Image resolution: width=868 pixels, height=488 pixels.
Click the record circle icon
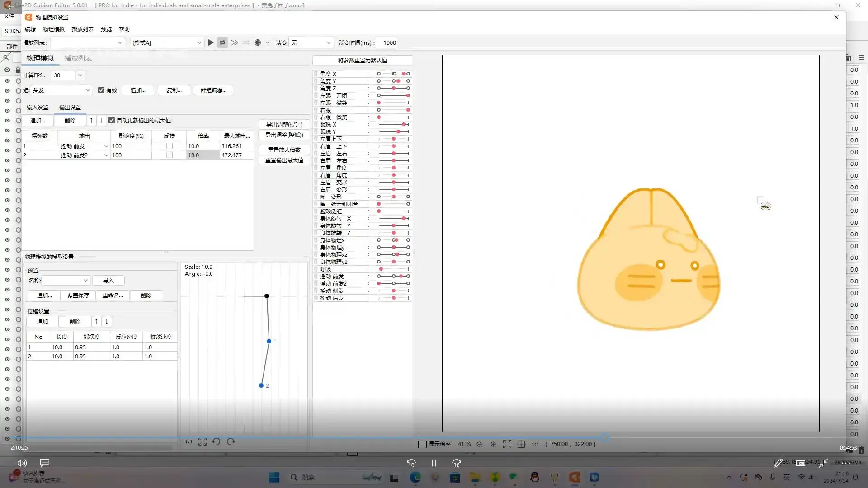(x=258, y=42)
